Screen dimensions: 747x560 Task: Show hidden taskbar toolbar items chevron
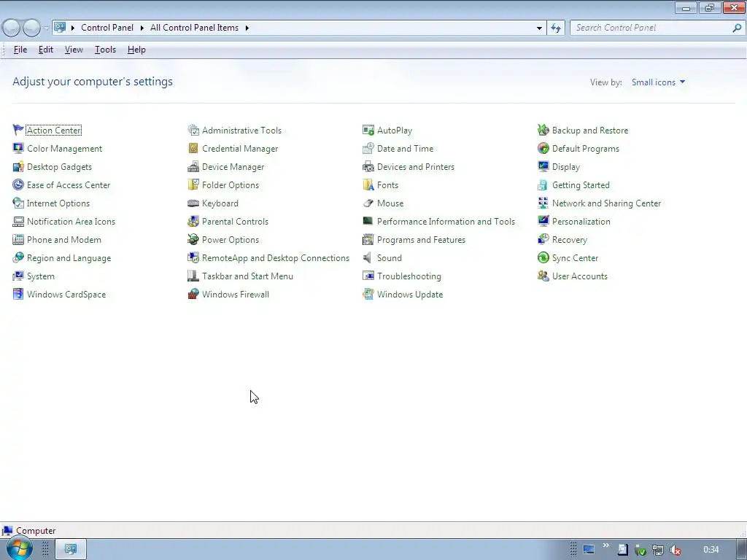[x=605, y=545]
